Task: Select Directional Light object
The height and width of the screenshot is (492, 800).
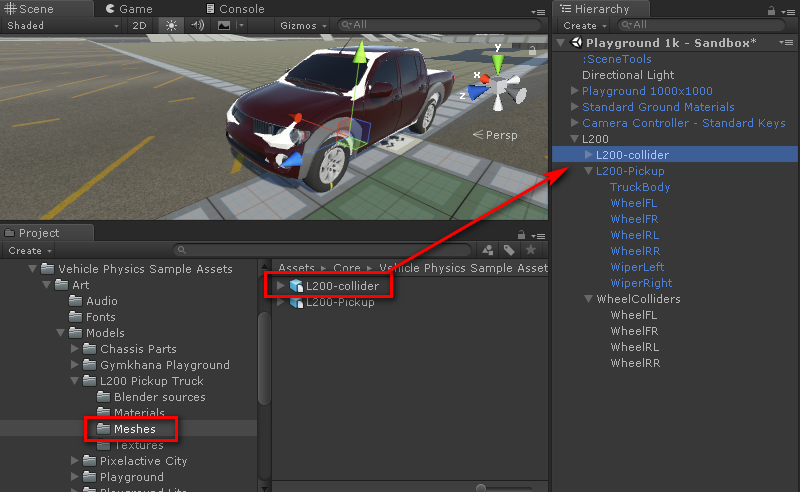Action: pos(628,75)
